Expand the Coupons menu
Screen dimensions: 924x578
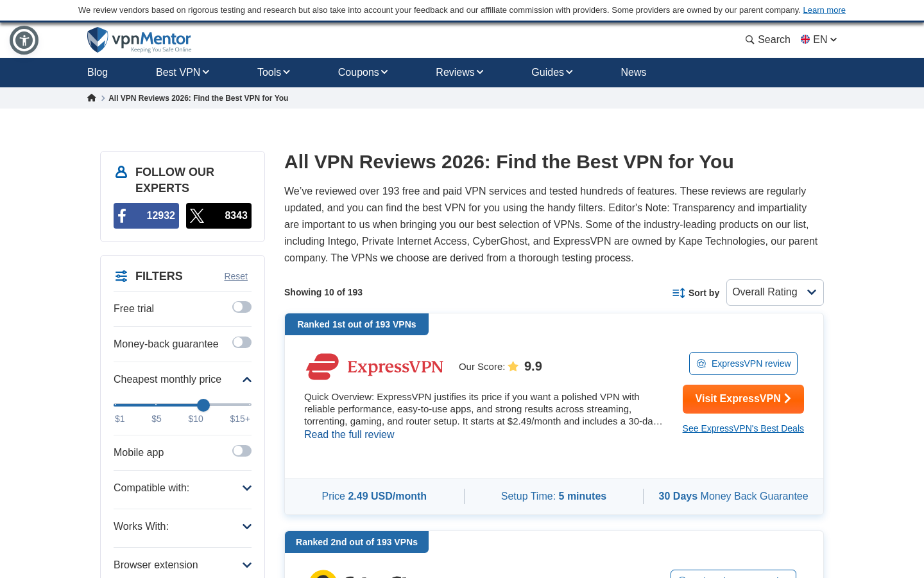[363, 73]
